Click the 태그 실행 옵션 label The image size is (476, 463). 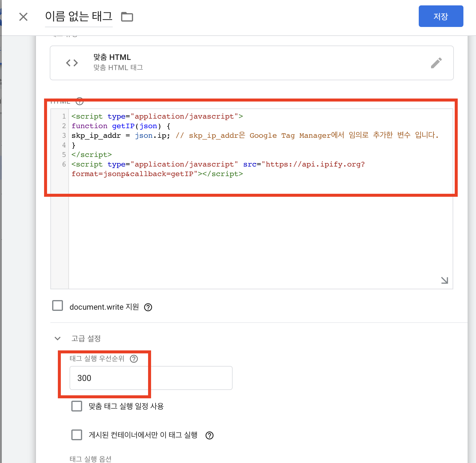(91, 459)
